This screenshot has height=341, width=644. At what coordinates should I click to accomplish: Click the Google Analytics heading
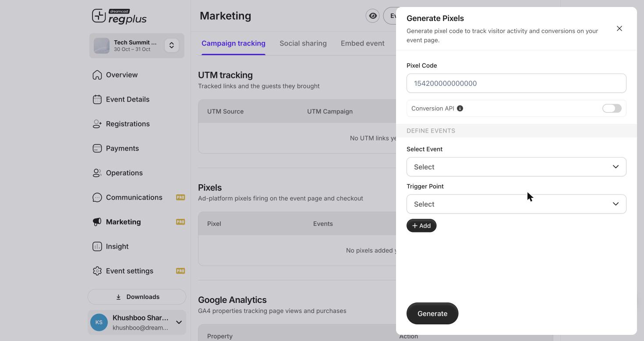[232, 300]
